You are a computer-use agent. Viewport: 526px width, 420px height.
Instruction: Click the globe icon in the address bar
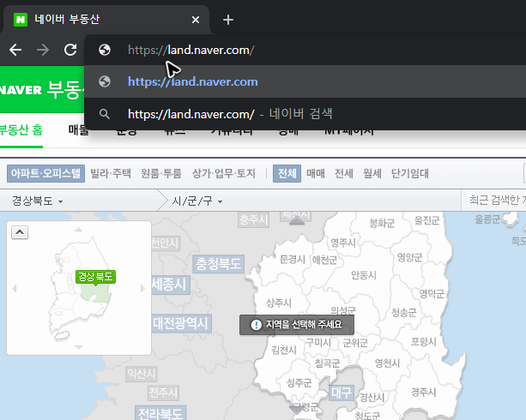tap(105, 50)
